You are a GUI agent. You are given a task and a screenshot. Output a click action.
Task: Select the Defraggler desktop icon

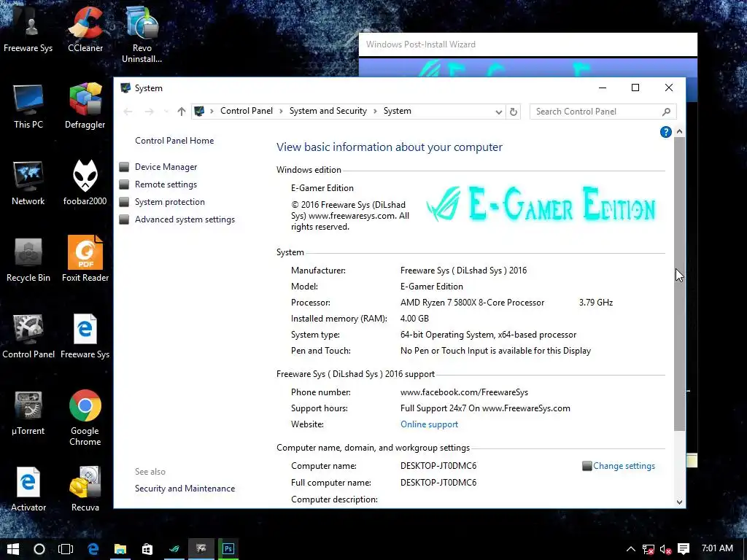[85, 106]
